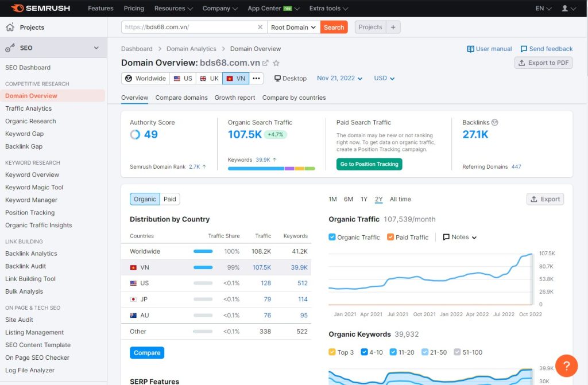
Task: Switch to Compare by countries tab
Action: (x=294, y=98)
